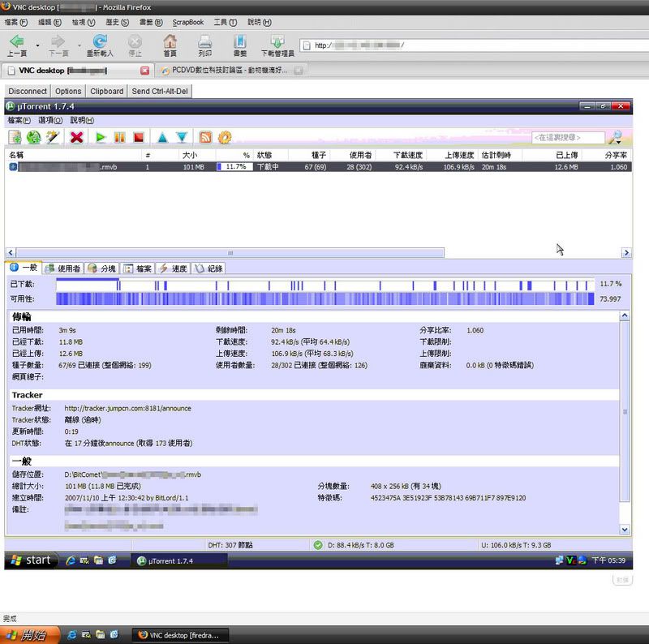The image size is (649, 644).
Task: Click Firefox back button 上一頁
Action: pos(17,45)
